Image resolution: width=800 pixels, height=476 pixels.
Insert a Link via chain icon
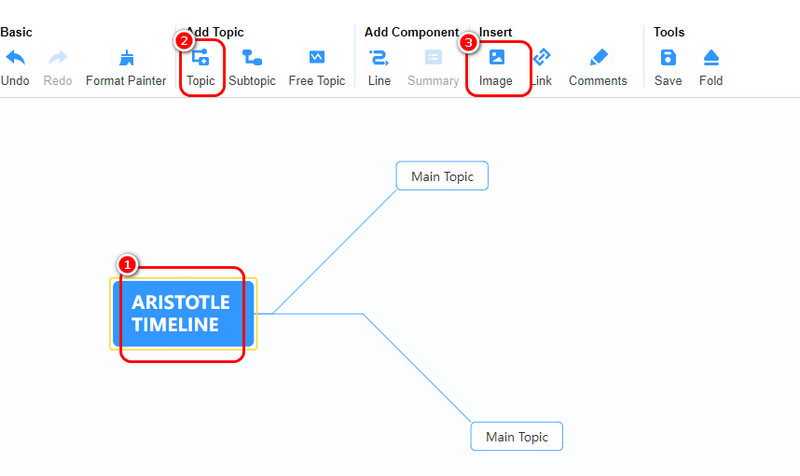(542, 57)
